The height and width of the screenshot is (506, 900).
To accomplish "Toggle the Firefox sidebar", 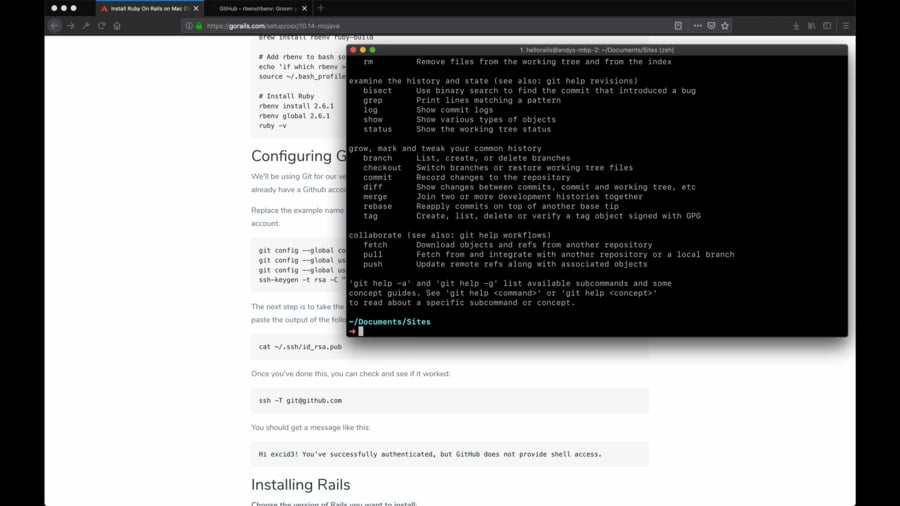I will pos(827,26).
